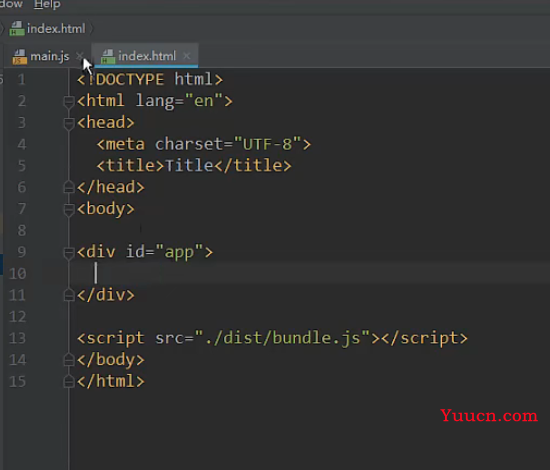Click the closing html tag text
Screen dimensions: 550x470
click(110, 381)
